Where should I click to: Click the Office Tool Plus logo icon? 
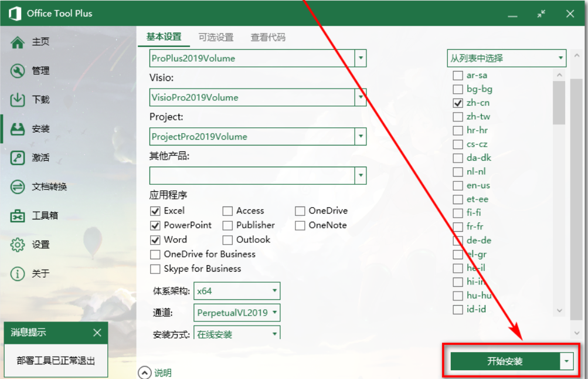(x=15, y=13)
